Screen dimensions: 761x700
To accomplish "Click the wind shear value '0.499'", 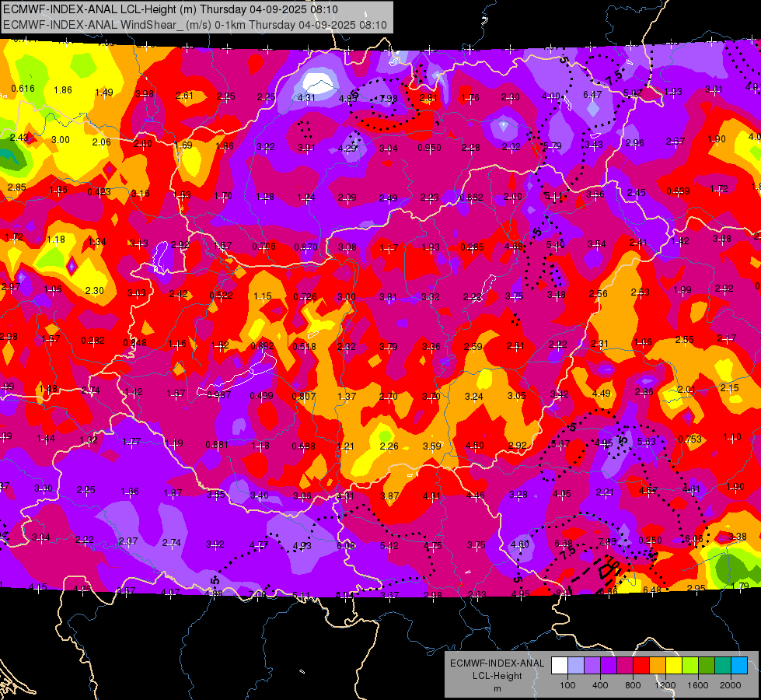I will point(261,396).
